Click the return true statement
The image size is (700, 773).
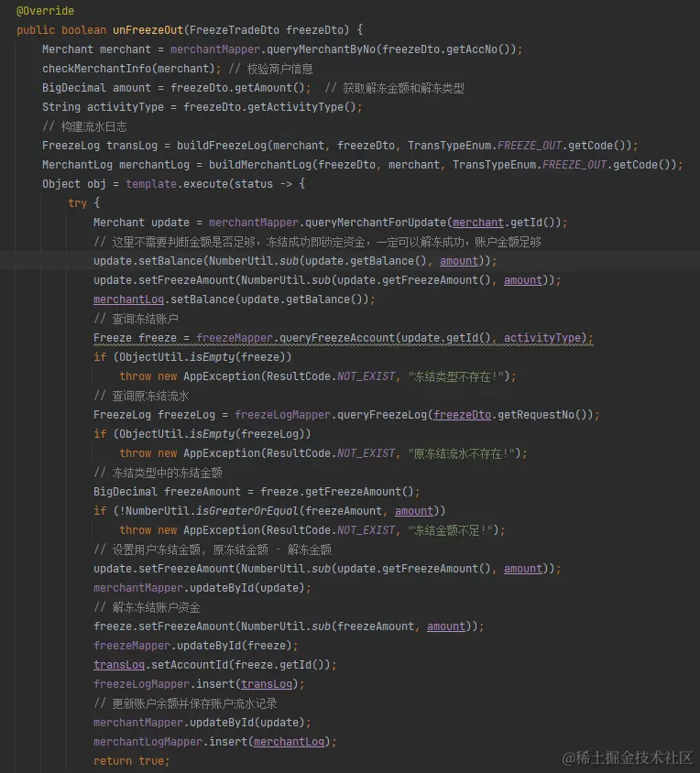tap(132, 761)
